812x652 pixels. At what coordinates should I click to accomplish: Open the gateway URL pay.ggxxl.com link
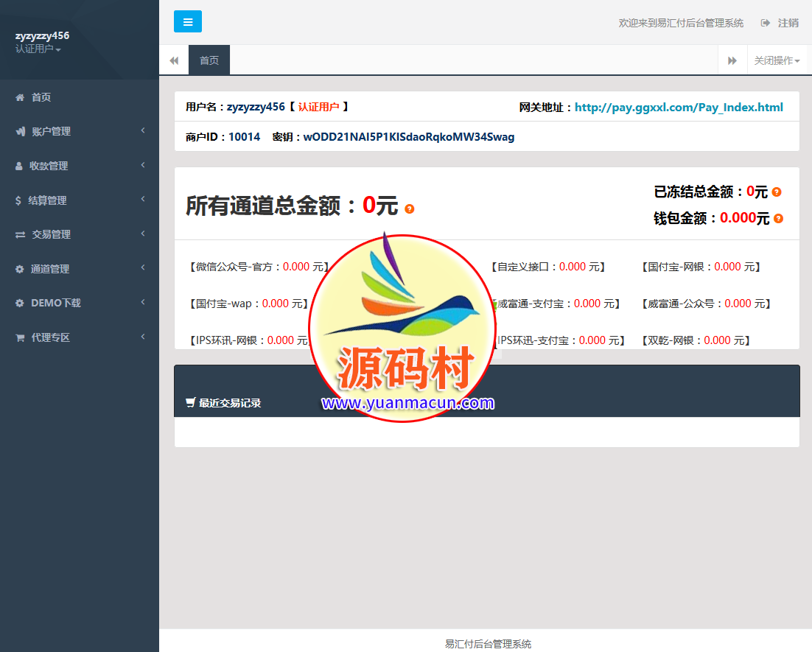679,108
